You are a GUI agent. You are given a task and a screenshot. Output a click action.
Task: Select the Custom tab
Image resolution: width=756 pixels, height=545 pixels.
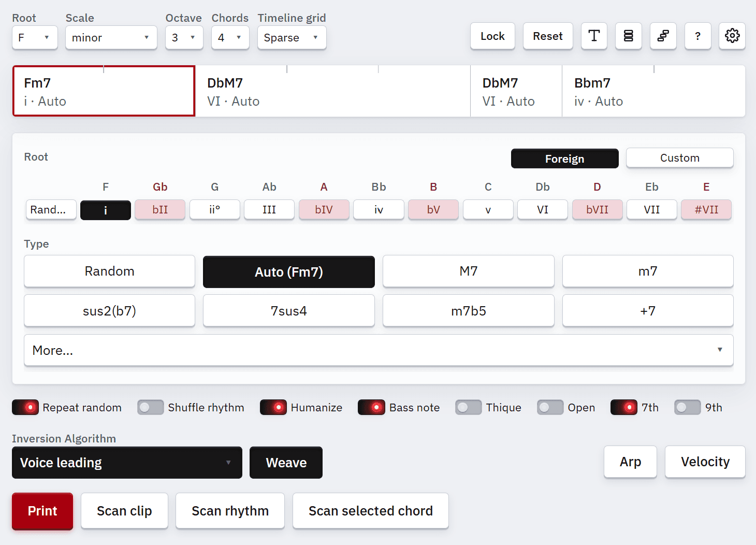coord(680,158)
